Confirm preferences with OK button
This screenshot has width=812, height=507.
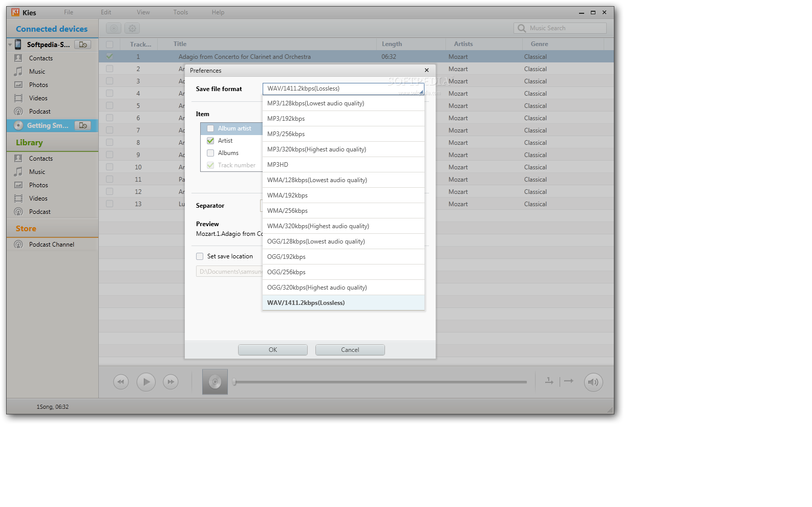point(273,350)
